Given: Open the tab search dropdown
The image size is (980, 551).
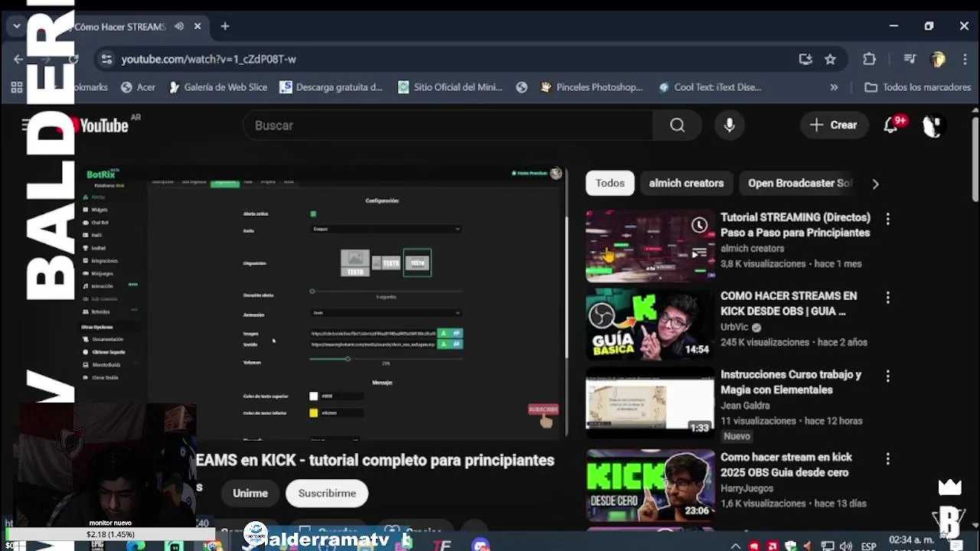Looking at the screenshot, I should tap(16, 26).
